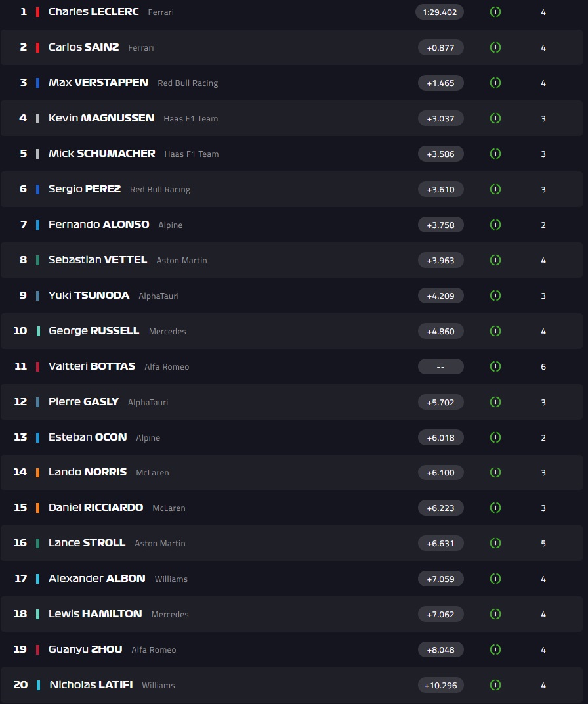Click the empty "--" time pill for Bottas

440,366
